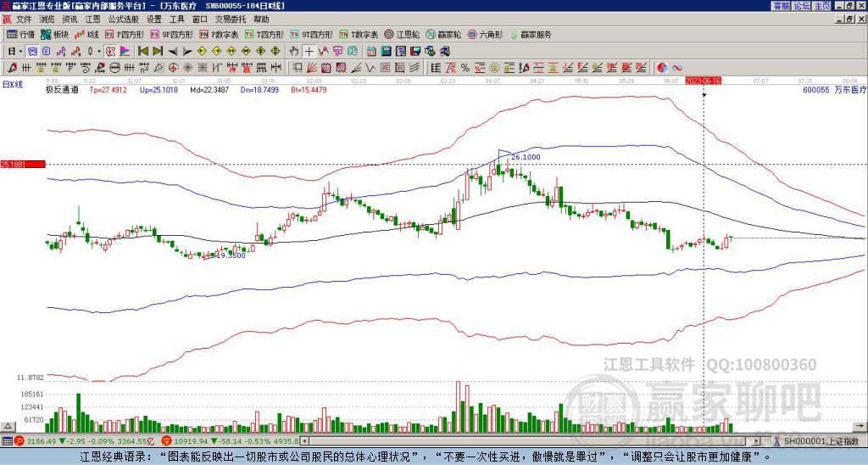Click the colorful flag icon

tap(125, 52)
